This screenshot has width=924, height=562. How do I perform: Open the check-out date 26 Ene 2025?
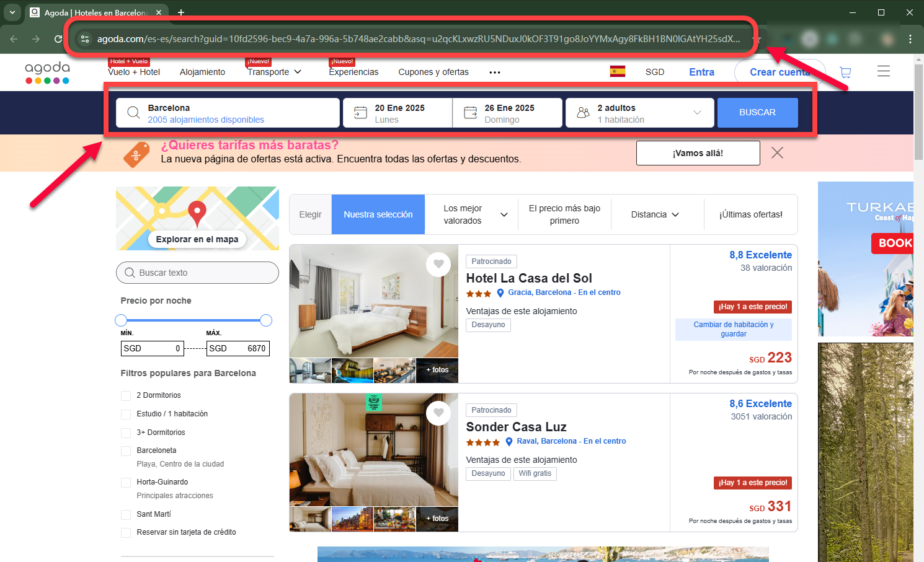[x=507, y=113]
